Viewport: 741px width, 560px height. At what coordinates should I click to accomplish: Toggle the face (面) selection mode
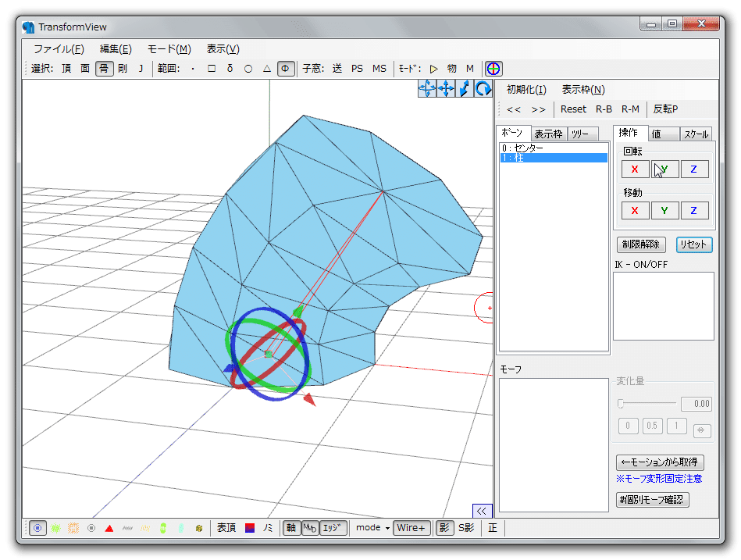pyautogui.click(x=85, y=69)
